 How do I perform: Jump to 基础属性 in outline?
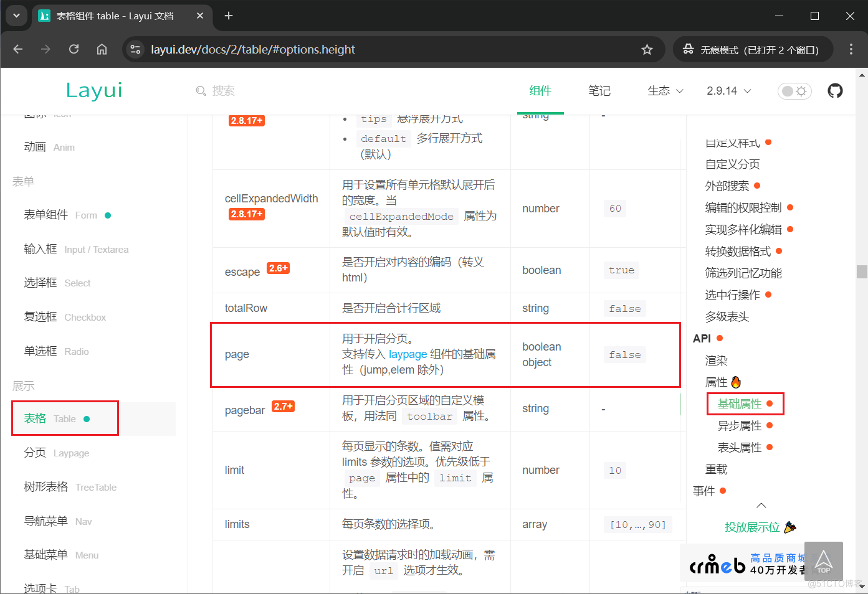point(740,404)
